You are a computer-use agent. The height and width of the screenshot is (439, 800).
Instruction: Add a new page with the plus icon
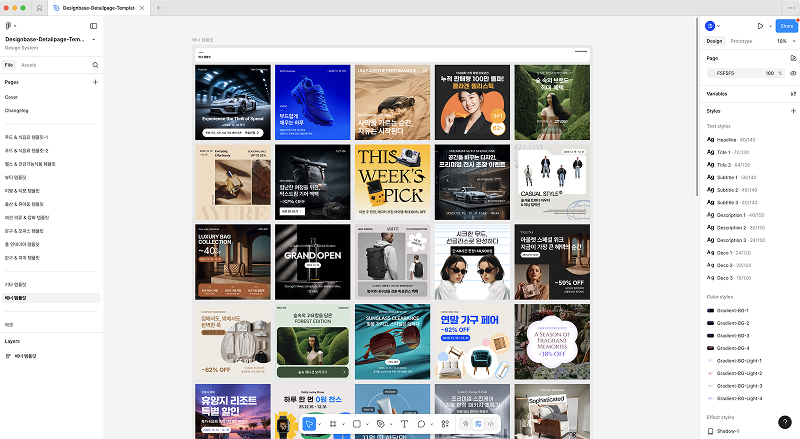coord(95,82)
